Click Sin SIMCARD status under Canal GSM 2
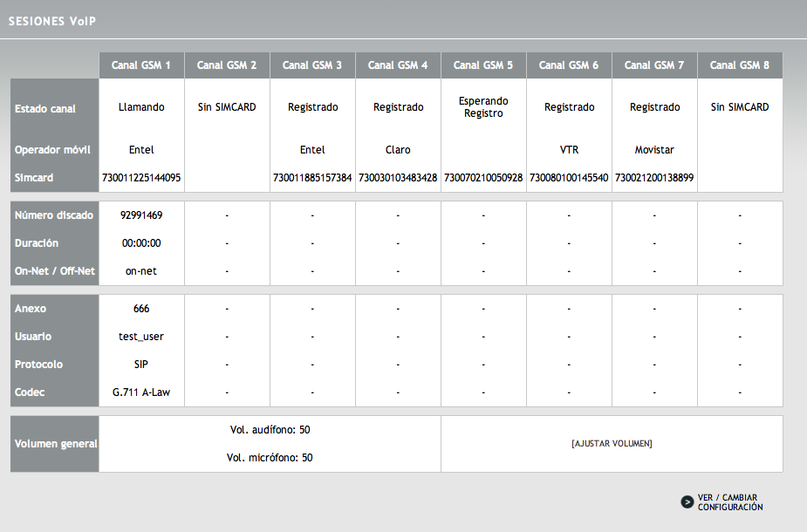The image size is (807, 532). point(227,107)
